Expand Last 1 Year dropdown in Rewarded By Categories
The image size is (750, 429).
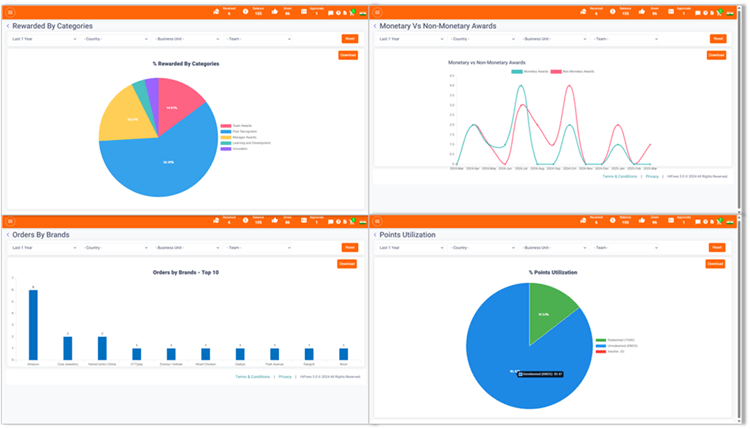click(40, 39)
